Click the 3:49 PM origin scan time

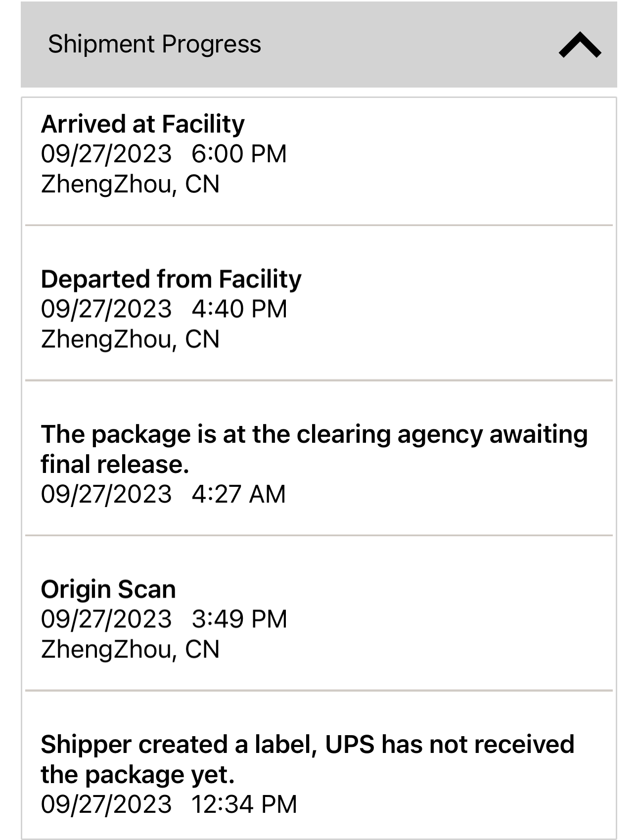pos(239,619)
